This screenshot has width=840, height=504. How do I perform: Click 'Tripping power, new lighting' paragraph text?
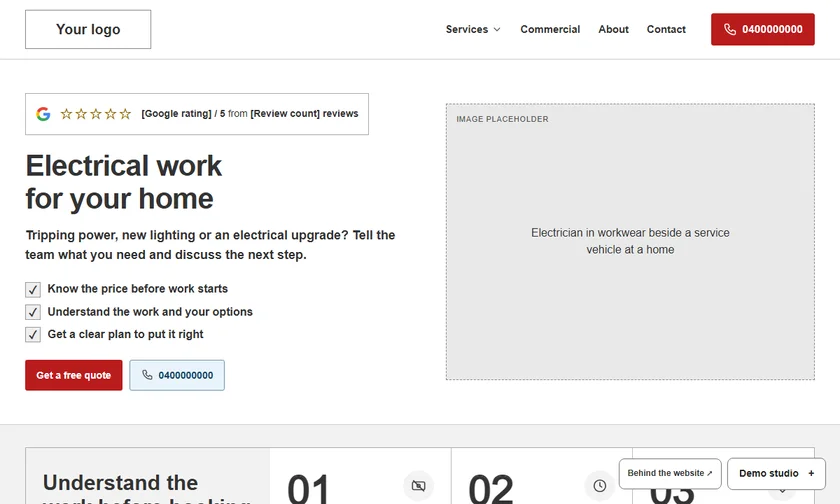[x=210, y=245]
